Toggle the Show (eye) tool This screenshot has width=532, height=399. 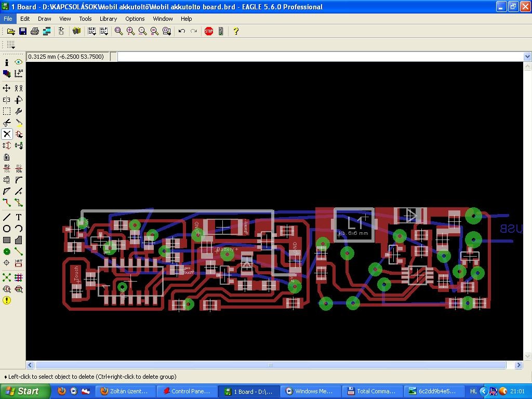point(19,62)
